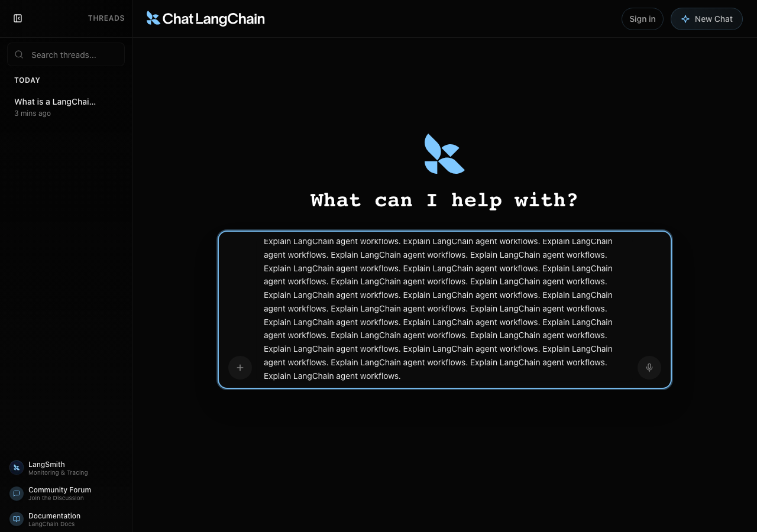
Task: Click the sparkle icon in New Chat
Action: 685,19
